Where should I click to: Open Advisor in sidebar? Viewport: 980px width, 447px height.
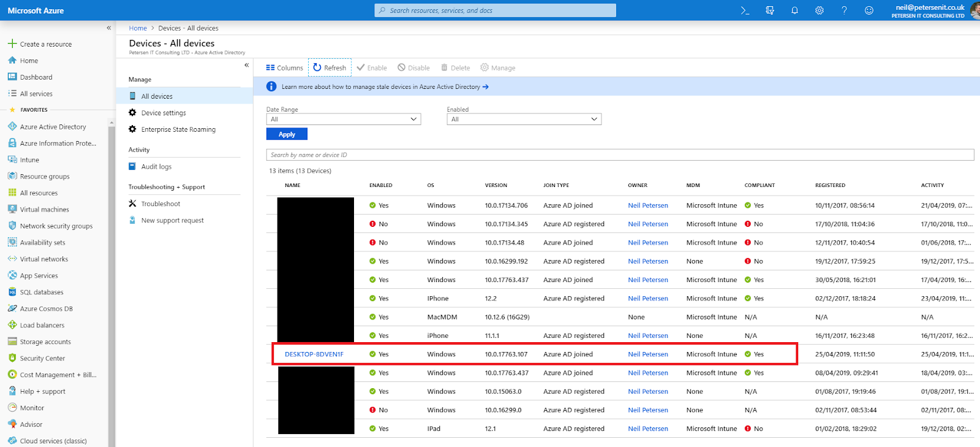pyautogui.click(x=25, y=425)
